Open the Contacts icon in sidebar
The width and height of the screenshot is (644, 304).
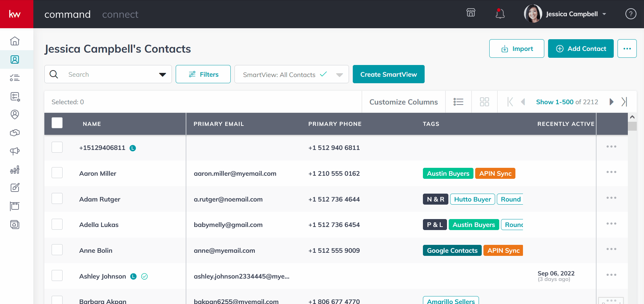coord(15,59)
